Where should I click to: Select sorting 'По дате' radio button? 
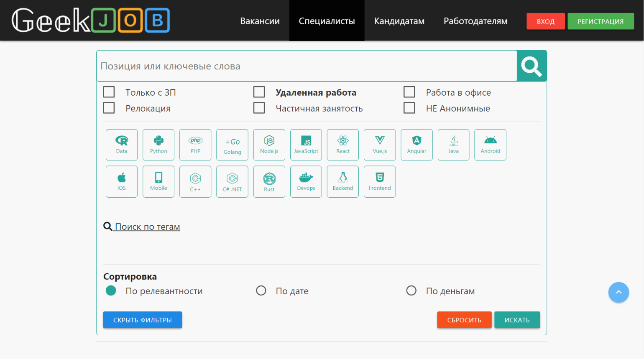pos(261,290)
